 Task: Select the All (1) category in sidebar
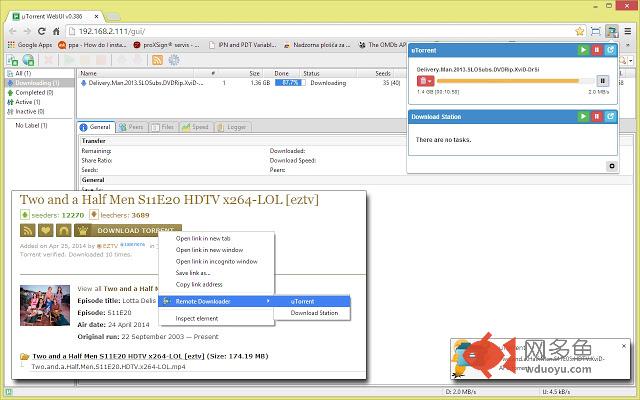[x=23, y=73]
